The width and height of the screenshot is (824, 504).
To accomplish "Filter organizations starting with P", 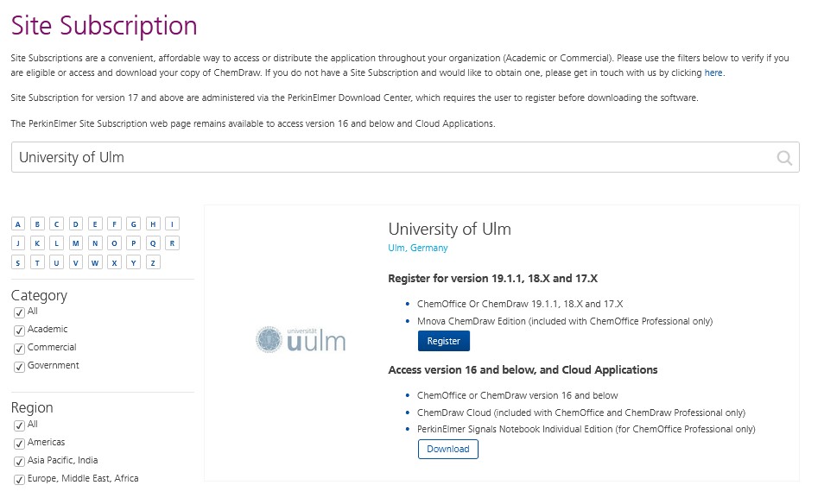I will click(134, 243).
